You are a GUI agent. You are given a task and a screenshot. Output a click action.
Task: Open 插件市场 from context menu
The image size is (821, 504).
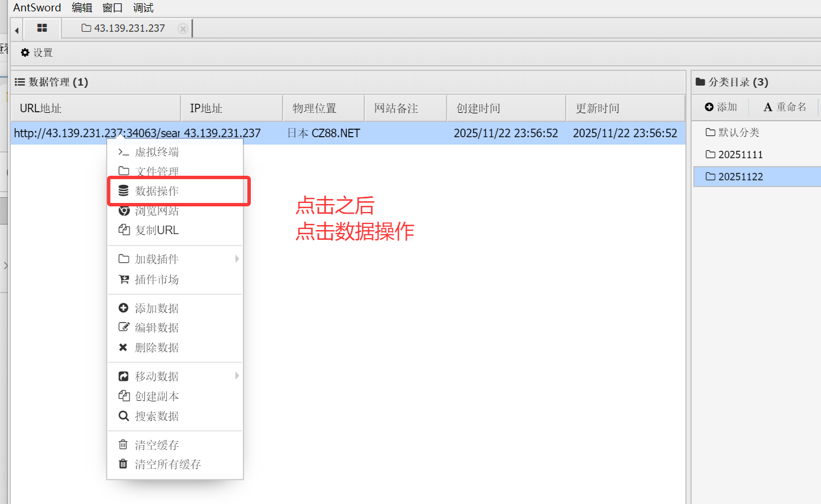175,279
